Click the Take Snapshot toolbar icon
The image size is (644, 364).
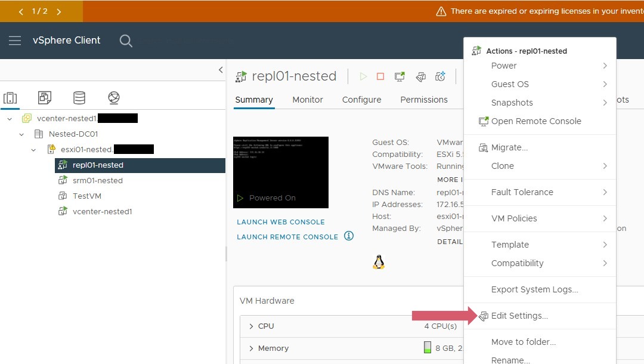pos(440,76)
